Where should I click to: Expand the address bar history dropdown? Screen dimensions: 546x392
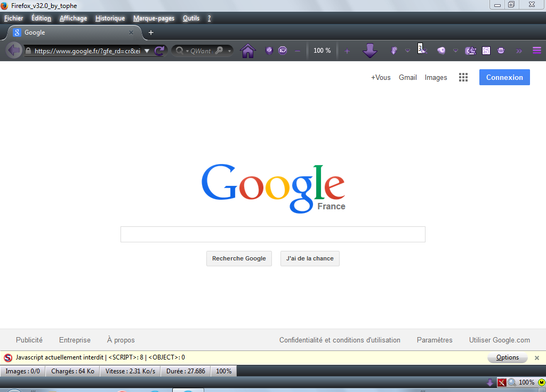[147, 51]
